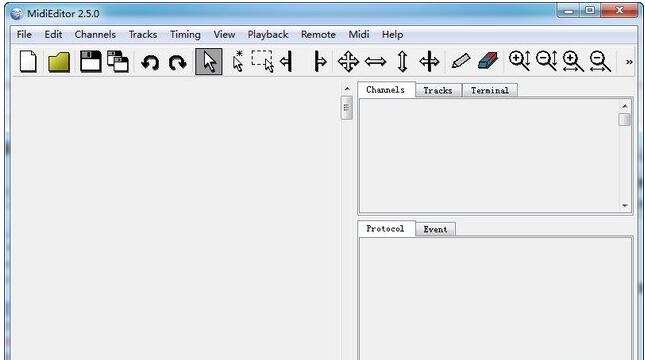The height and width of the screenshot is (360, 645).
Task: Open a file with the yellow folder icon
Action: click(59, 62)
